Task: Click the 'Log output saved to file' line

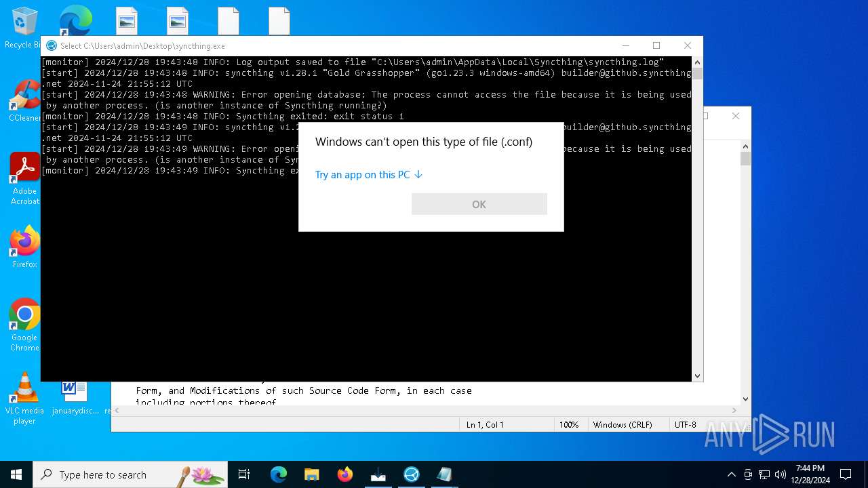Action: pyautogui.click(x=353, y=62)
